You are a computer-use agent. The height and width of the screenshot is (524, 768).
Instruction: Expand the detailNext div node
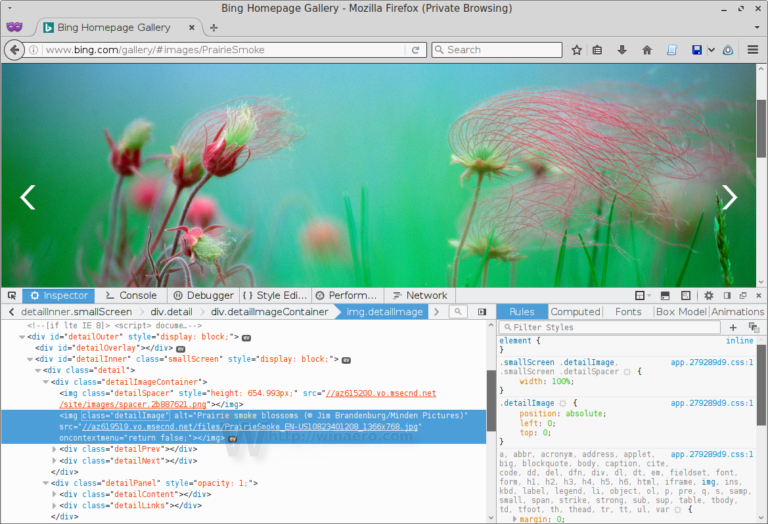pyautogui.click(x=54, y=461)
